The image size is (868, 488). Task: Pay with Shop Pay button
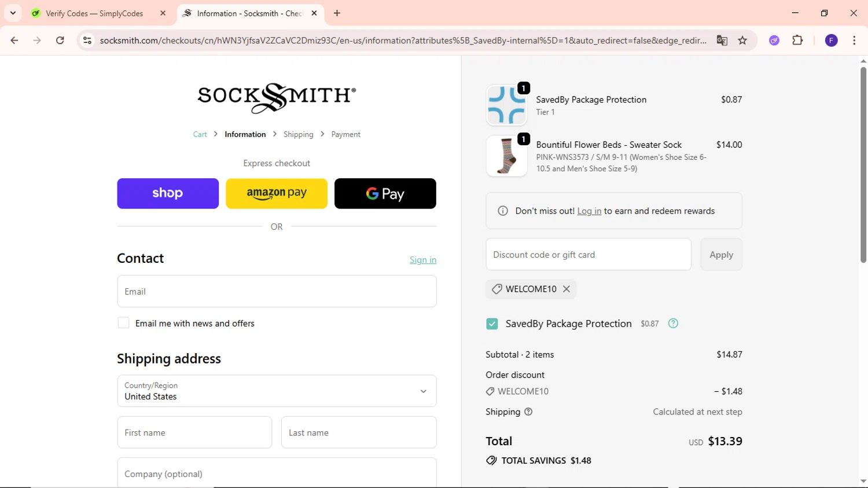pyautogui.click(x=168, y=193)
